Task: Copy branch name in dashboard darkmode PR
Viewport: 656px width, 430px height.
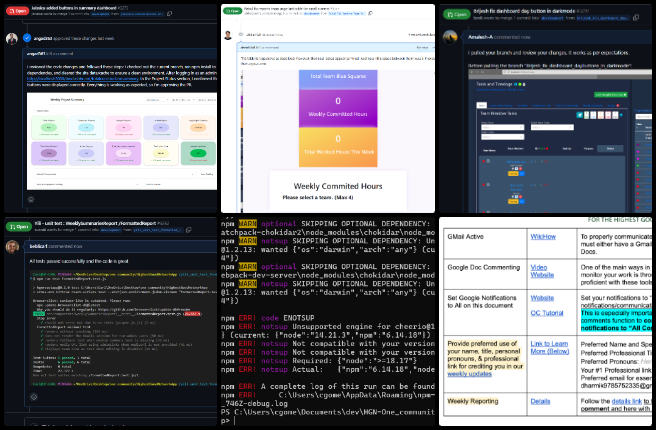Action: click(x=636, y=18)
